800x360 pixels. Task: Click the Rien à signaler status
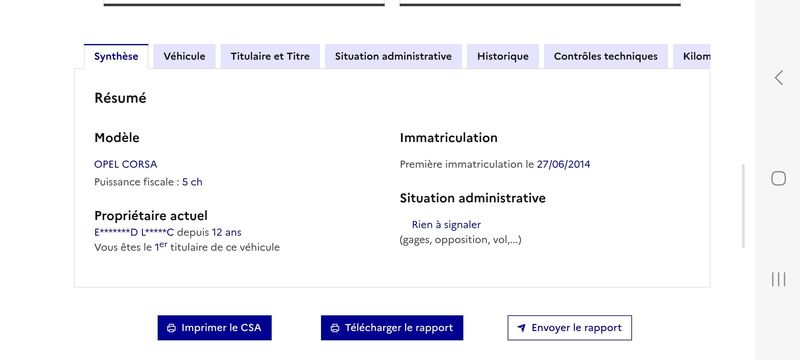pyautogui.click(x=446, y=224)
